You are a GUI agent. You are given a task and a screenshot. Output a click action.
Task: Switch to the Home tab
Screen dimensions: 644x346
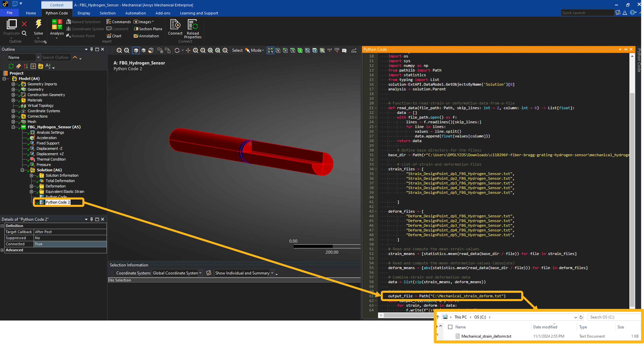pyautogui.click(x=31, y=13)
